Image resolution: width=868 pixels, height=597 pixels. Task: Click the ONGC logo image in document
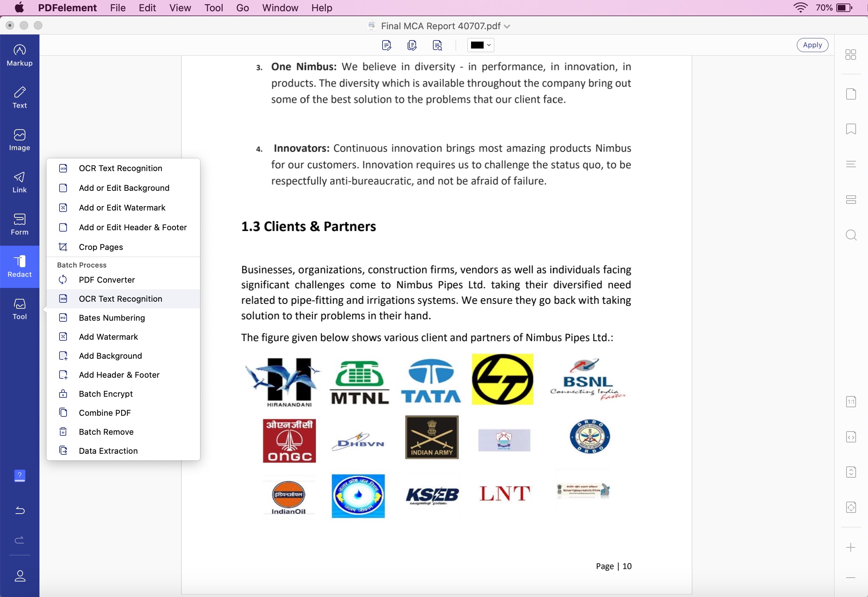(x=289, y=441)
